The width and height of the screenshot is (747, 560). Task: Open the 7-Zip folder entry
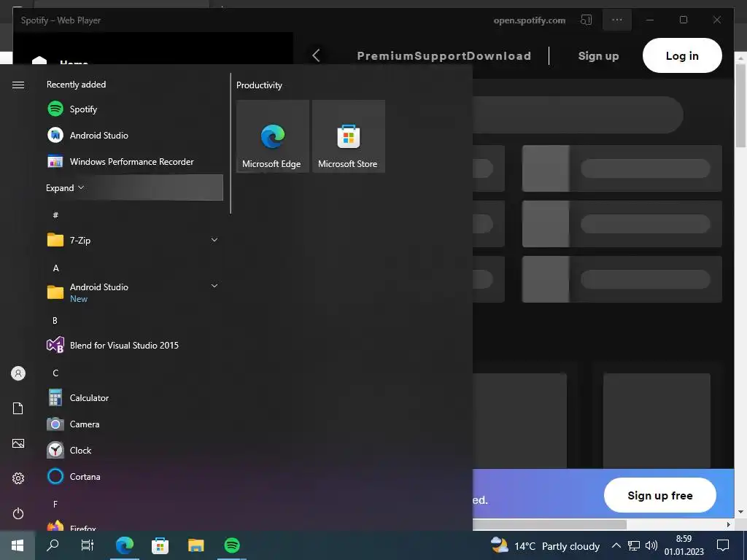pyautogui.click(x=134, y=240)
